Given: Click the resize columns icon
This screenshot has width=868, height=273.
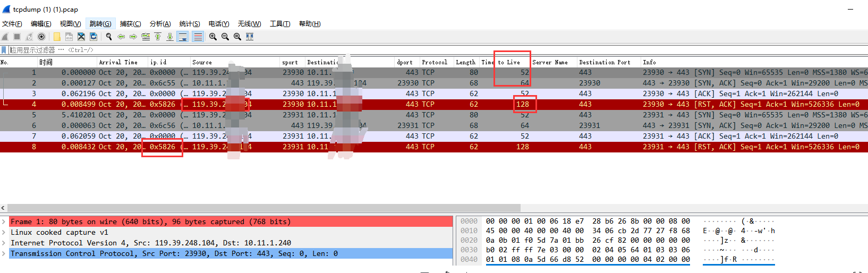Looking at the screenshot, I should [x=250, y=37].
